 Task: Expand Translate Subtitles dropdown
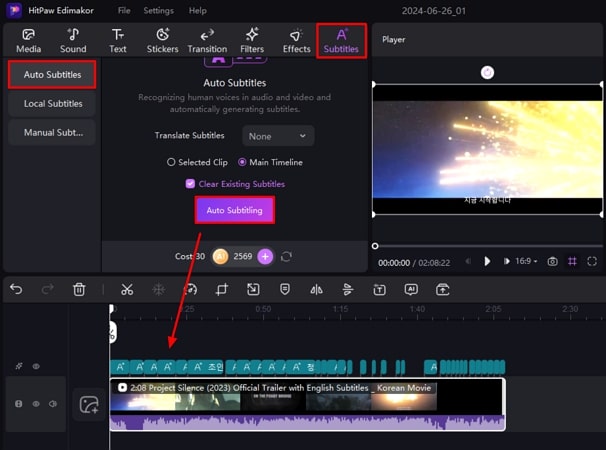[x=278, y=136]
